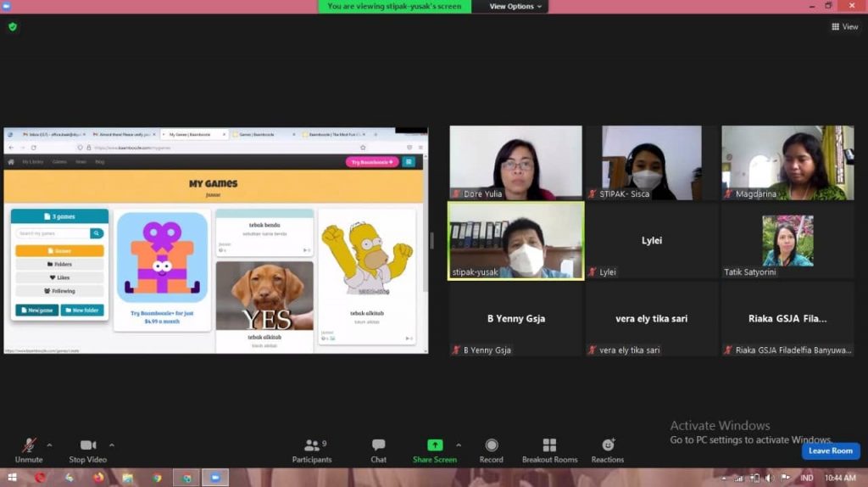868x487 pixels.
Task: Open Windows Start button
Action: [12, 478]
